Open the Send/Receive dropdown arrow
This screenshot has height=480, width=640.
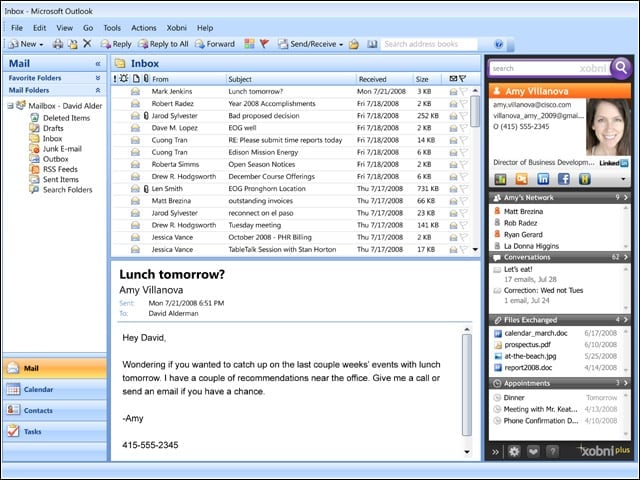341,44
